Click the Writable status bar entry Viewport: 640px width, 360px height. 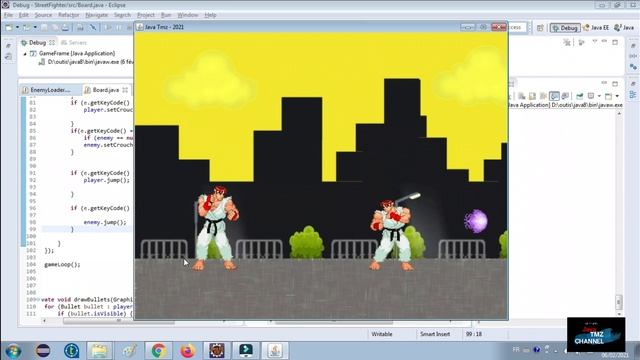click(x=382, y=334)
